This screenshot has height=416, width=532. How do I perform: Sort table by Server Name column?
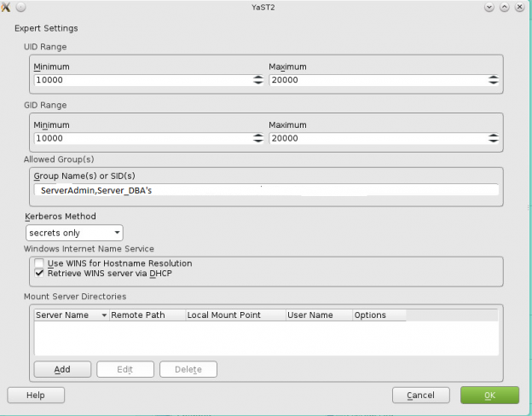[71, 315]
